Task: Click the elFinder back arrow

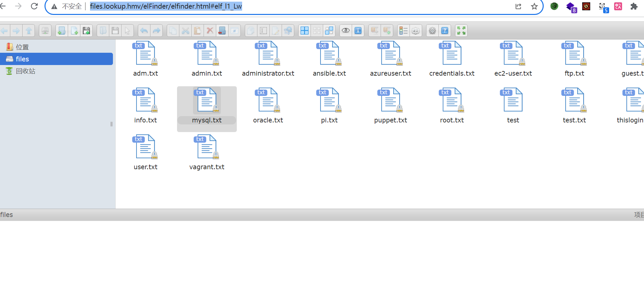Action: (x=4, y=31)
